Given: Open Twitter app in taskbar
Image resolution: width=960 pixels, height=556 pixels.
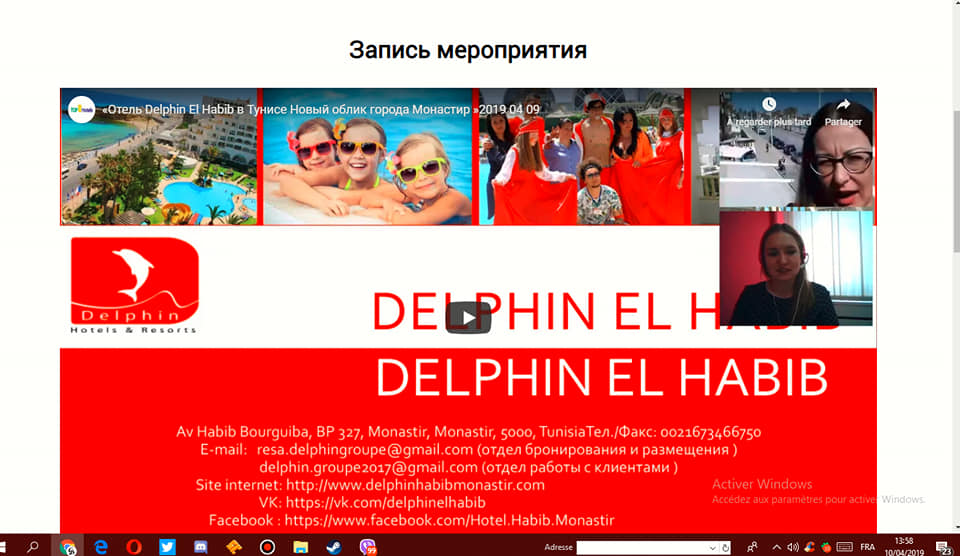Looking at the screenshot, I should [x=167, y=547].
